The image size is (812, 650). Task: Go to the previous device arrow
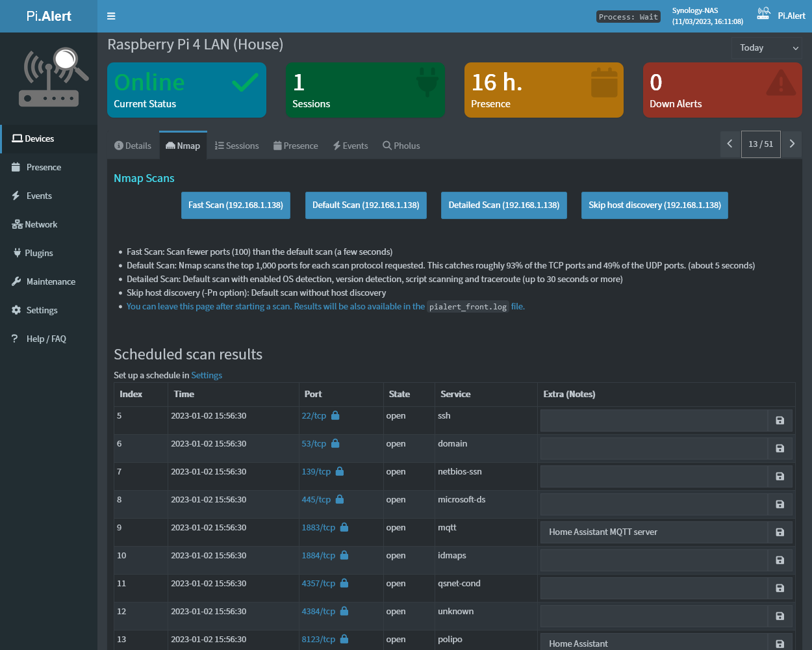point(730,144)
